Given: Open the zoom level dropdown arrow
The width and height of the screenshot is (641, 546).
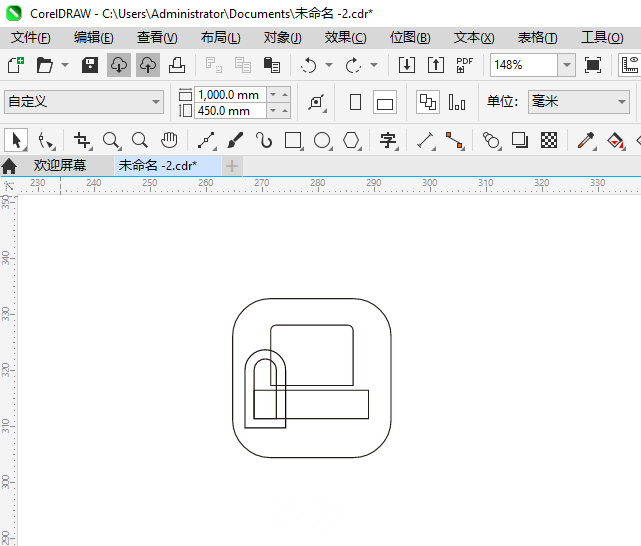Looking at the screenshot, I should (567, 65).
